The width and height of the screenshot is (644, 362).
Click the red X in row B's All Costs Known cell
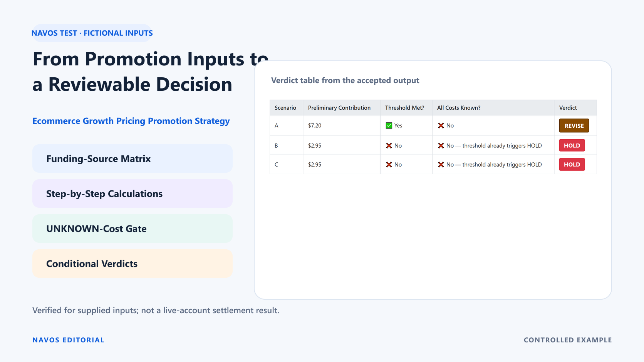pyautogui.click(x=441, y=145)
